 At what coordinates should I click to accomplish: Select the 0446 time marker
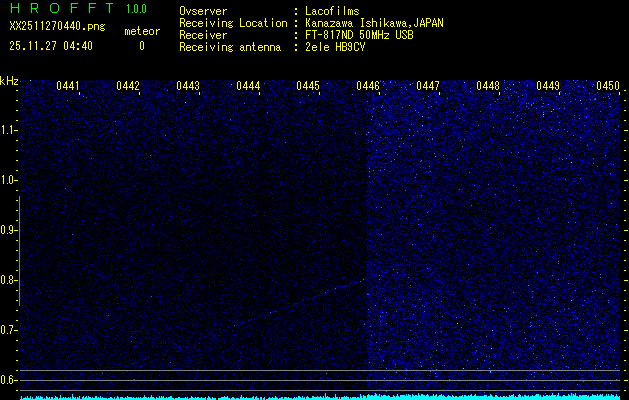point(368,86)
